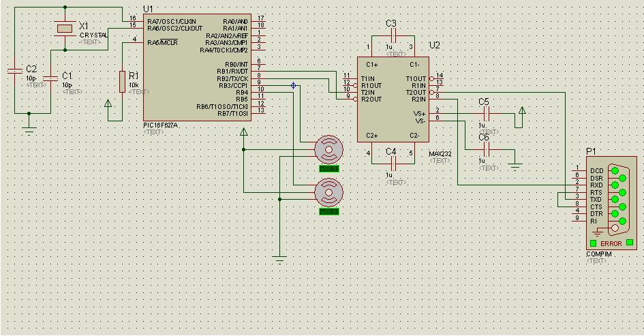Screen dimensions: 644x336
Task: Click the ground symbol below the motors
Action: [x=279, y=258]
